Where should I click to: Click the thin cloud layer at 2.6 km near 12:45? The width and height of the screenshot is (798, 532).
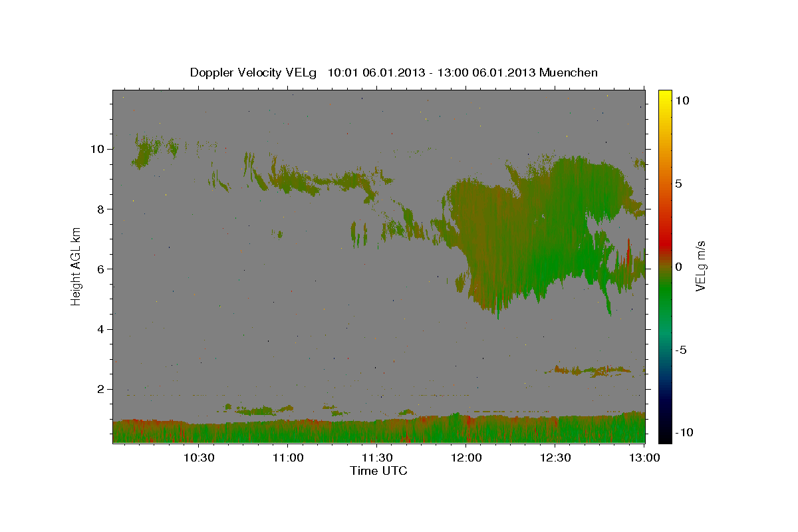(589, 370)
